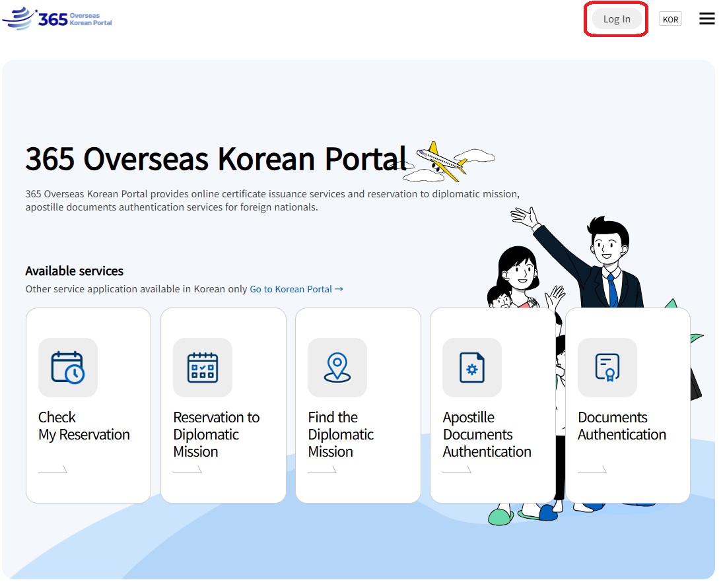
Task: Select the Reservation to Diplomatic Mission title
Action: [x=216, y=434]
